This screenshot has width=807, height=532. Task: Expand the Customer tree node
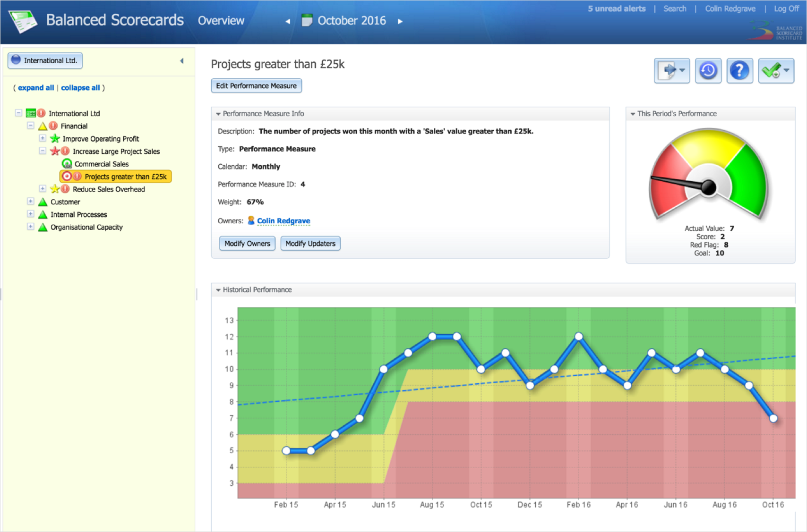pyautogui.click(x=30, y=202)
